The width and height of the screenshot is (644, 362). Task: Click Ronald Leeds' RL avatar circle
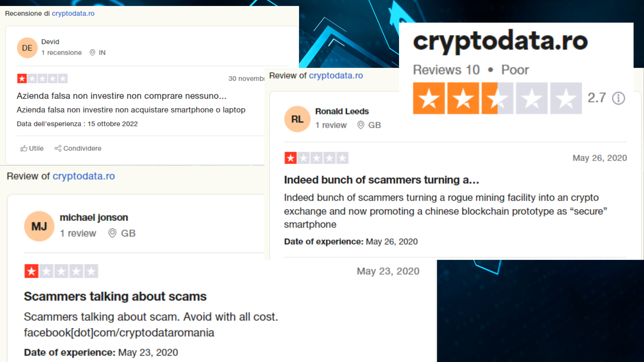pos(297,119)
